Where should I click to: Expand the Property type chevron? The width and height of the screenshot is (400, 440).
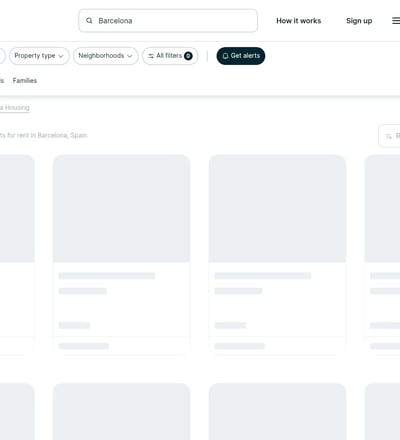(x=61, y=56)
